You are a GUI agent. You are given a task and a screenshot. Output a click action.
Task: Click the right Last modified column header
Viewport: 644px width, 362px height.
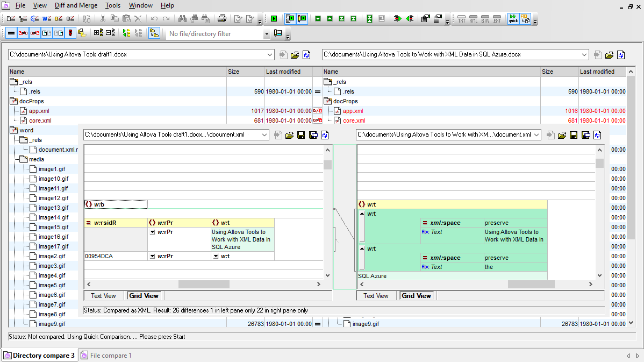tap(602, 72)
